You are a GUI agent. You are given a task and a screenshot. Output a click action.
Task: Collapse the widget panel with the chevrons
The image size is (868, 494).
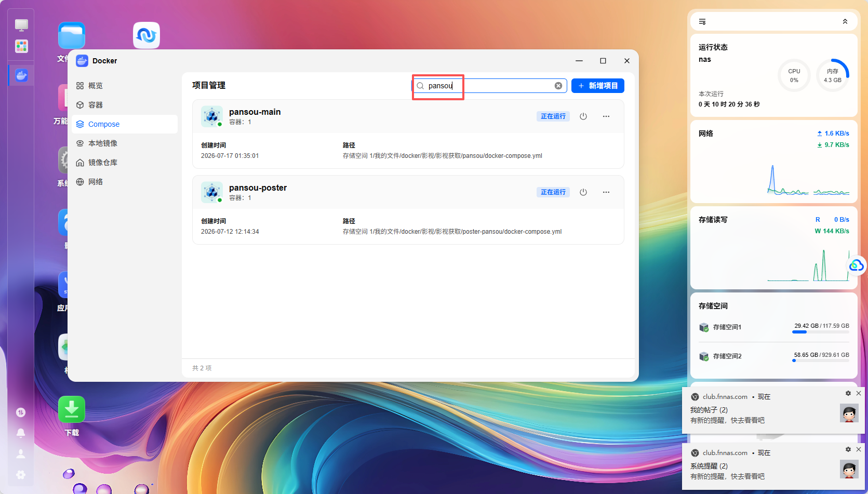click(x=845, y=22)
